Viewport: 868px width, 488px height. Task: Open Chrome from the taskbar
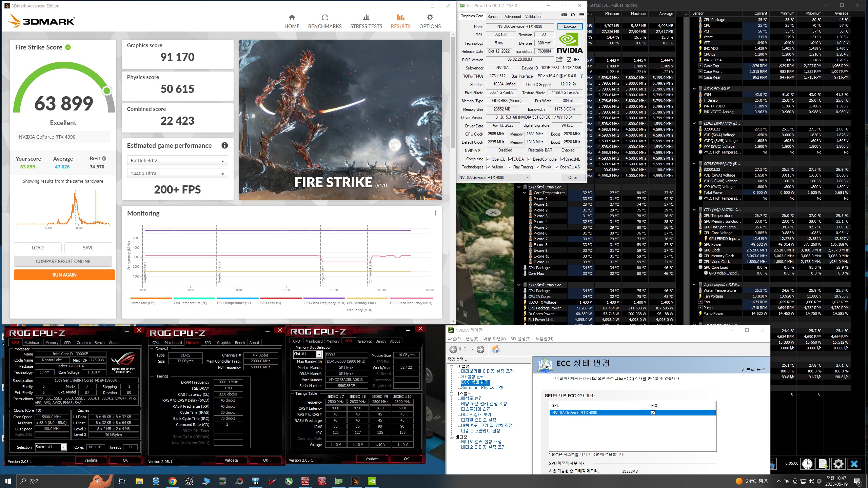(x=173, y=481)
